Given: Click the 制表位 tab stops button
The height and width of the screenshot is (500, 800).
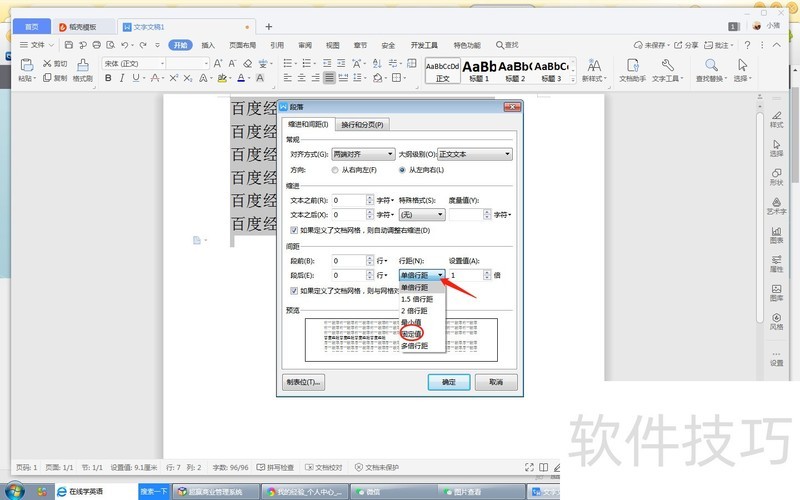Looking at the screenshot, I should (304, 382).
